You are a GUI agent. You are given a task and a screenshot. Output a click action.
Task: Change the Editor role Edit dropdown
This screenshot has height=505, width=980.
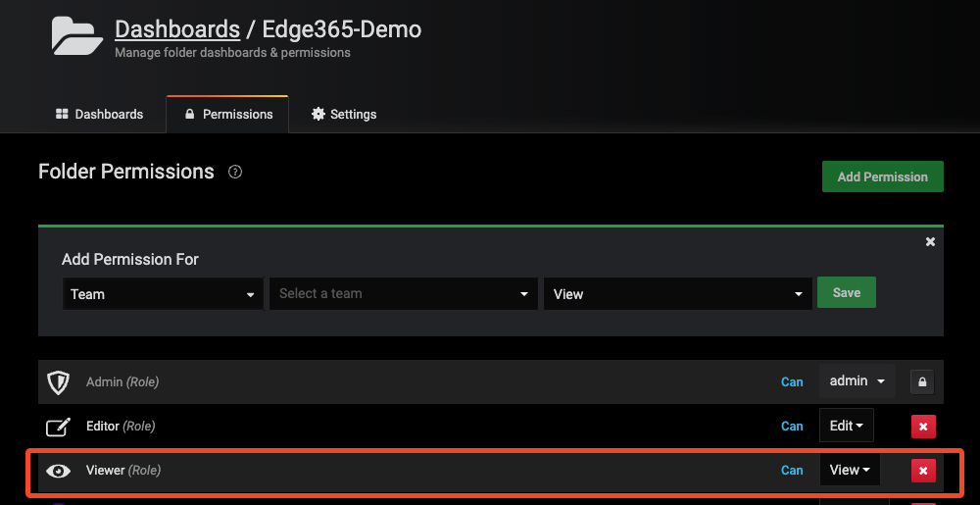tap(846, 427)
